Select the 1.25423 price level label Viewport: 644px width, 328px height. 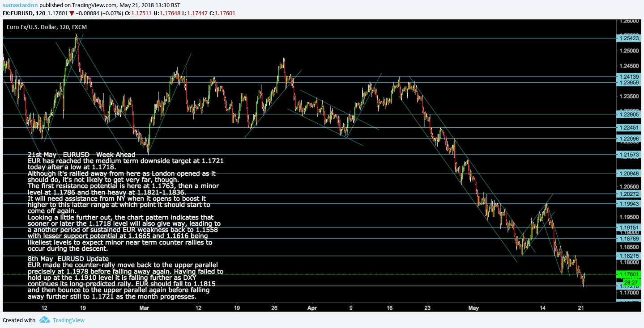coord(629,38)
